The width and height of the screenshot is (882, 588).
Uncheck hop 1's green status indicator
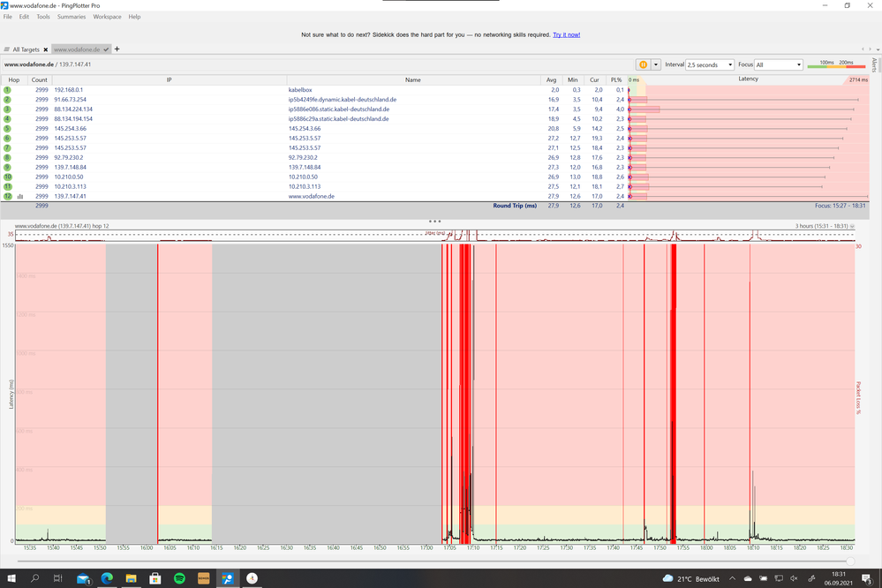[7, 89]
